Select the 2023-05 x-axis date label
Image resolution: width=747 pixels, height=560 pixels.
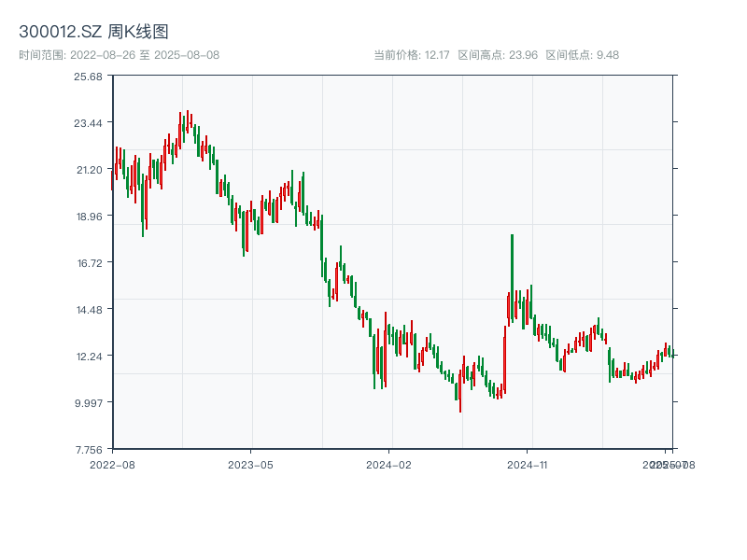pyautogui.click(x=250, y=464)
